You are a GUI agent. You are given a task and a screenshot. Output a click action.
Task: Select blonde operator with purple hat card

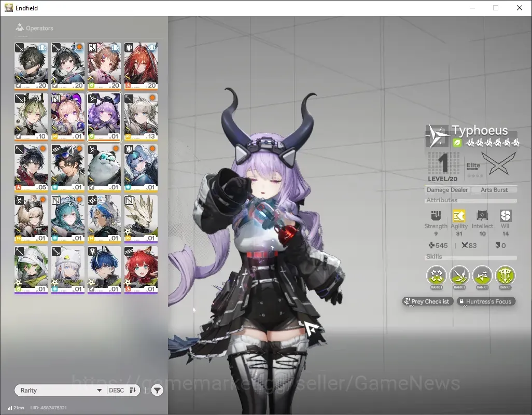[67, 117]
